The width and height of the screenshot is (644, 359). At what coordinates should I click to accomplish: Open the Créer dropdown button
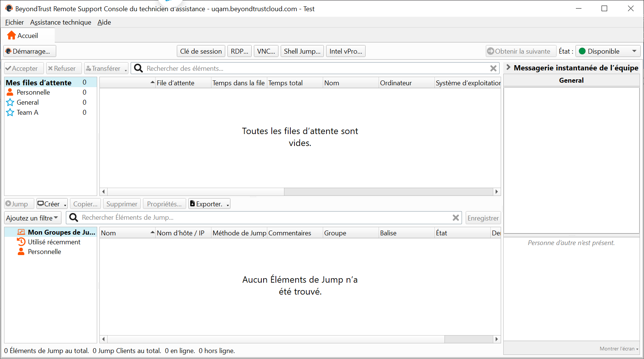pos(52,204)
